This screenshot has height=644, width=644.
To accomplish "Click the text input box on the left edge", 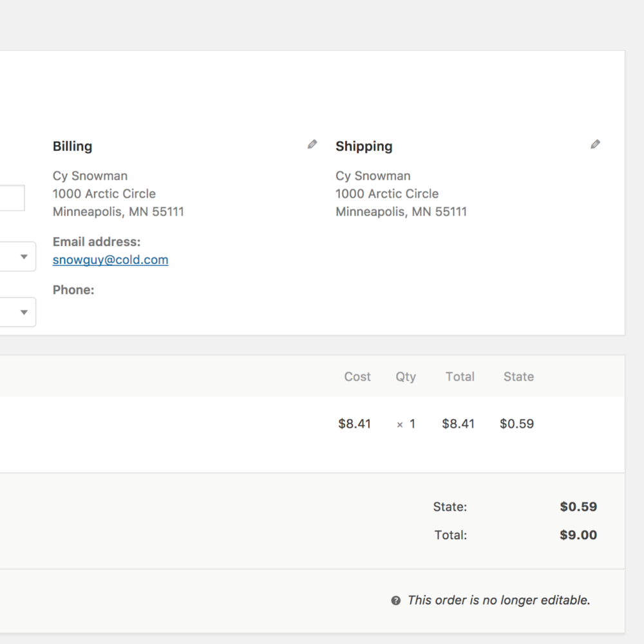I will 12,198.
